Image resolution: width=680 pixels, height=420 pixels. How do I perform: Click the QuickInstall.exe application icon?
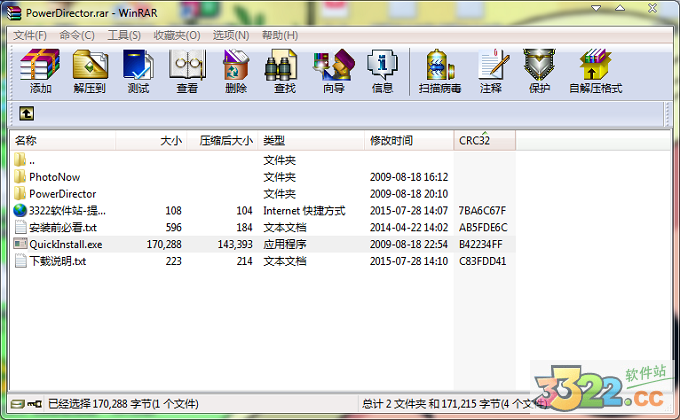tap(20, 244)
